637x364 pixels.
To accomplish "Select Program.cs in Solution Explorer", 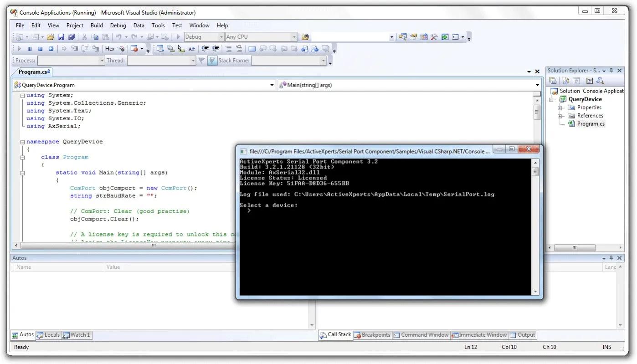I will tap(591, 124).
